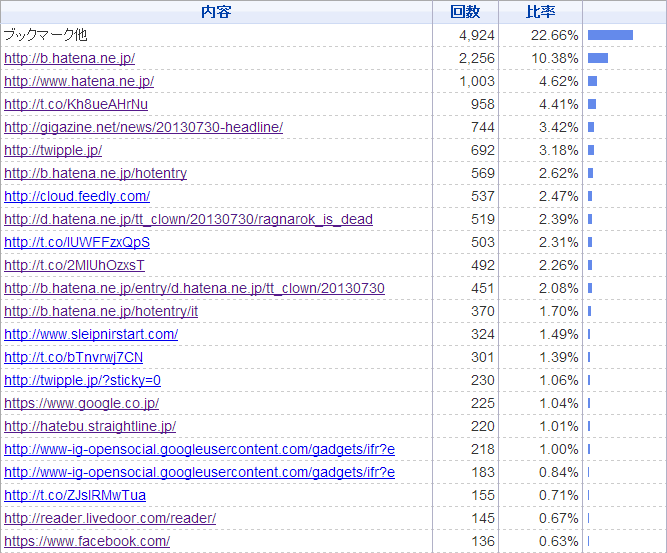Select the count value 155
The width and height of the screenshot is (667, 553).
pos(483,495)
